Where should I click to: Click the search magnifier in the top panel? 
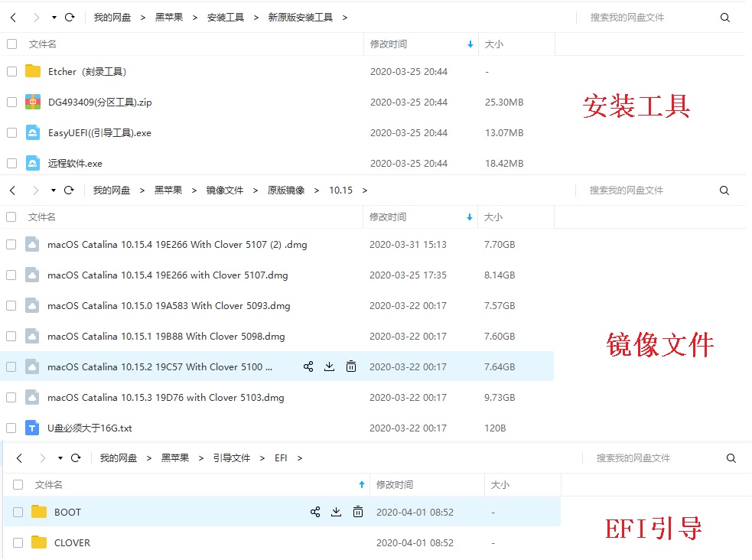725,18
